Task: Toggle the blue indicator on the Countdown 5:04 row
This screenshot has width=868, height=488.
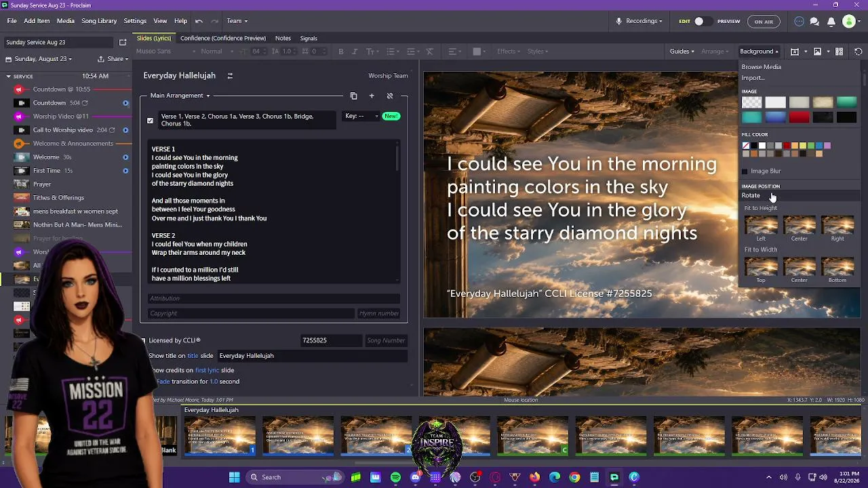Action: [x=125, y=103]
